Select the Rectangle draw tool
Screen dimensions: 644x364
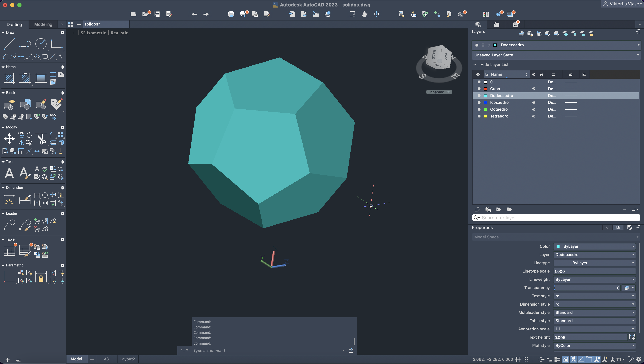click(56, 44)
